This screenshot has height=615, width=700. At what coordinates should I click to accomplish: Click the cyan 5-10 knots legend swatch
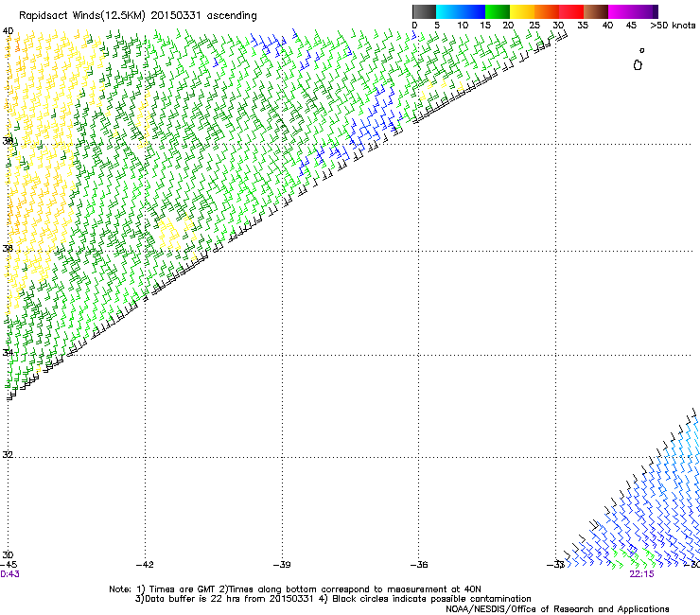click(x=447, y=11)
